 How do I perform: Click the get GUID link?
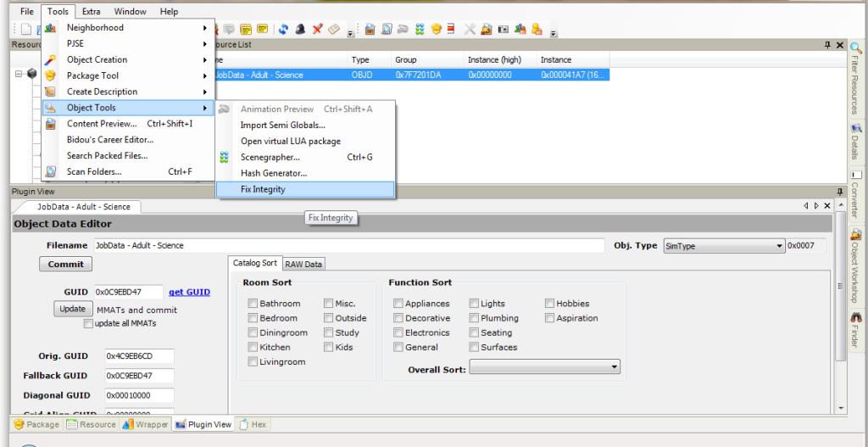point(189,292)
